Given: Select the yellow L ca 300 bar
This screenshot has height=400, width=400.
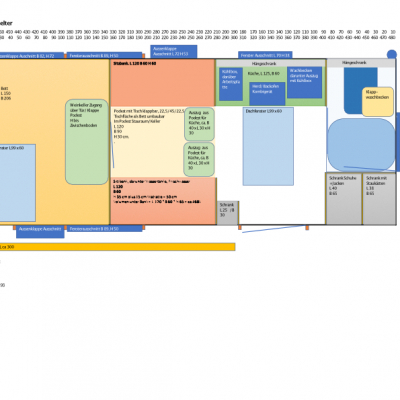Looking at the screenshot, I should point(117,247).
